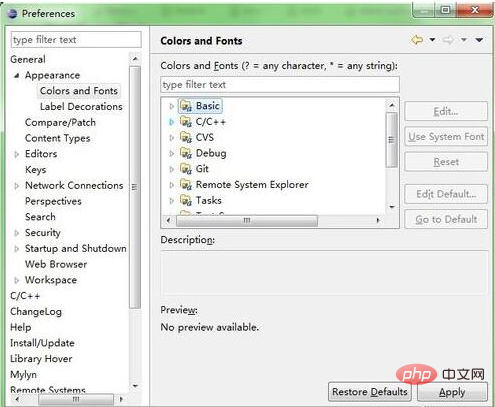The image size is (495, 407).
Task: Click the Apply button
Action: coord(452,392)
